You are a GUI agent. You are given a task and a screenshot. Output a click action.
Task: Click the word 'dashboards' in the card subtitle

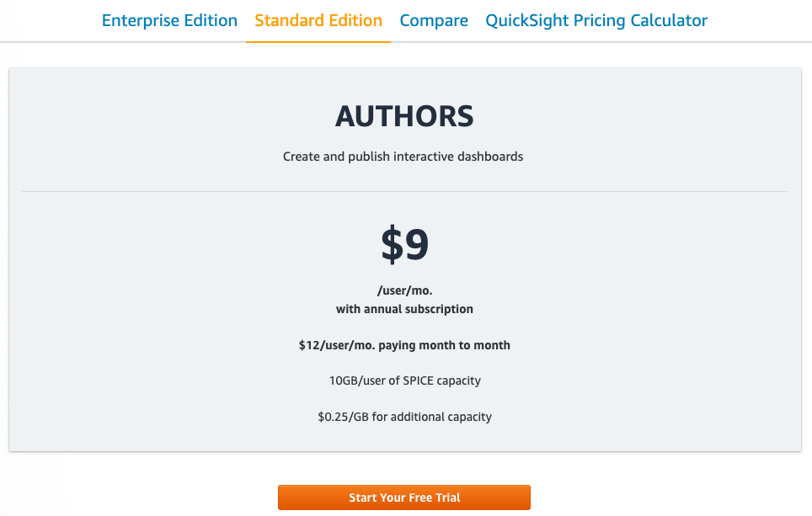click(x=490, y=157)
